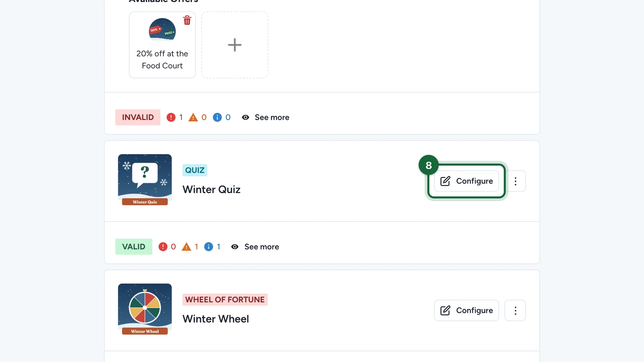Select the 20% off Food Court offer card

click(x=162, y=45)
